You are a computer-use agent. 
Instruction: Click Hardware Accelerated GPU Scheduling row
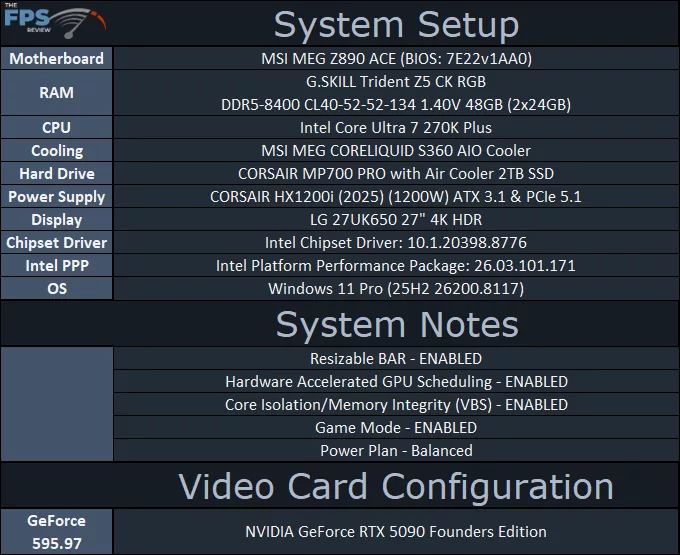pyautogui.click(x=396, y=382)
